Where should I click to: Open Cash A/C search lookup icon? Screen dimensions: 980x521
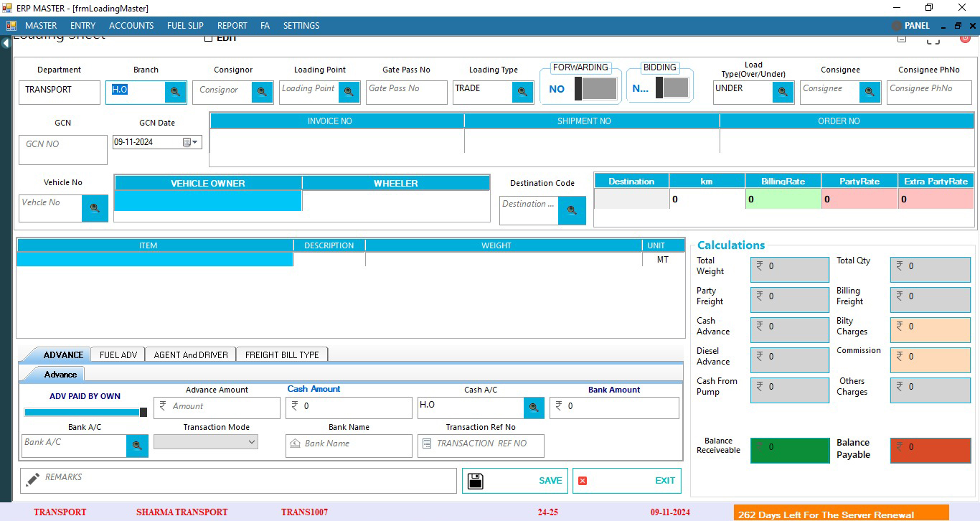(533, 408)
